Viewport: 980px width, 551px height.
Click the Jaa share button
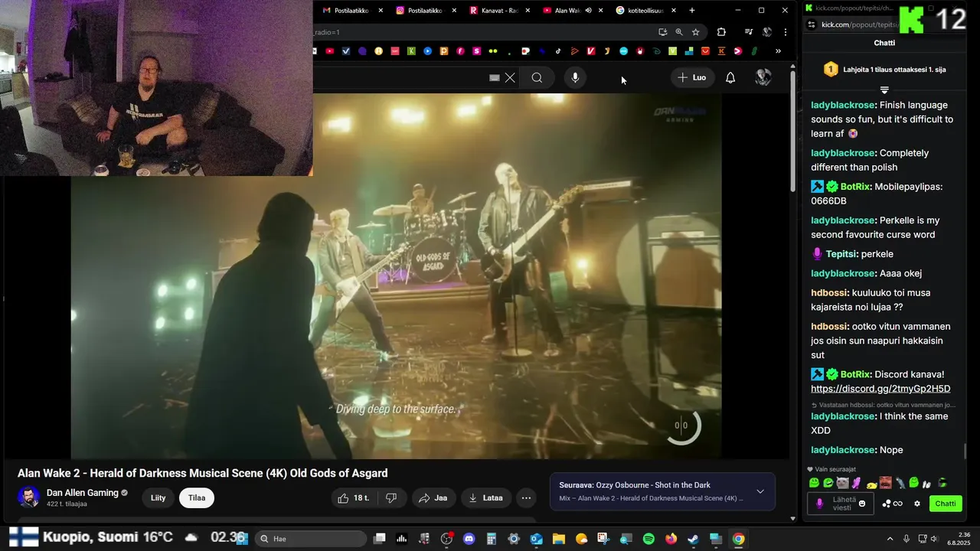tap(433, 498)
